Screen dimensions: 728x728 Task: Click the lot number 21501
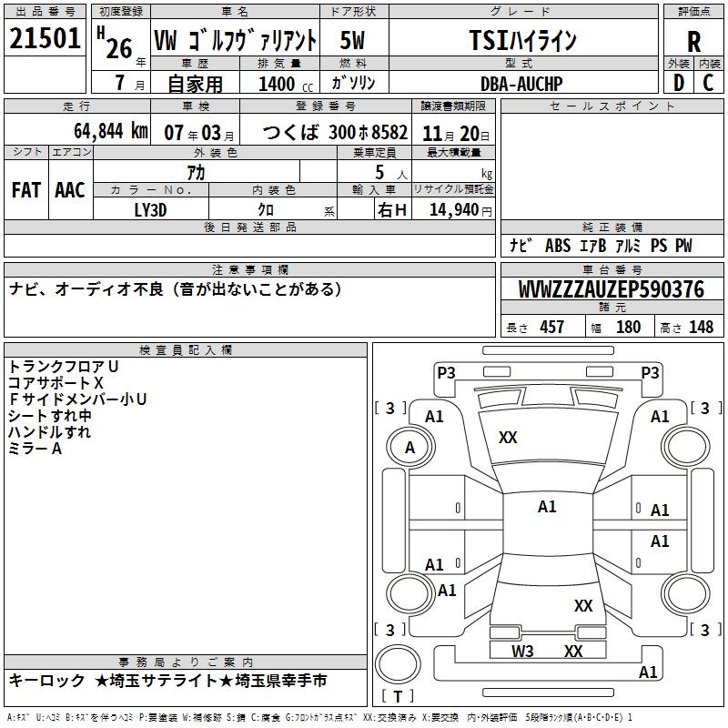point(45,39)
